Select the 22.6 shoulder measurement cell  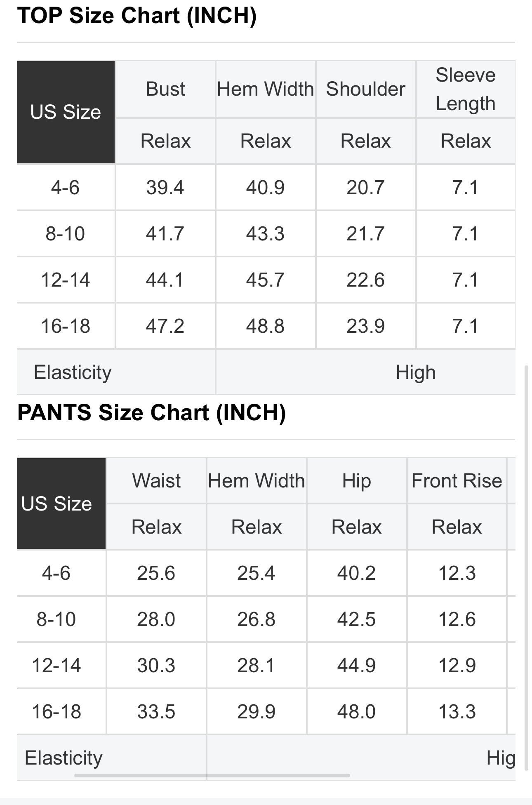pos(365,280)
